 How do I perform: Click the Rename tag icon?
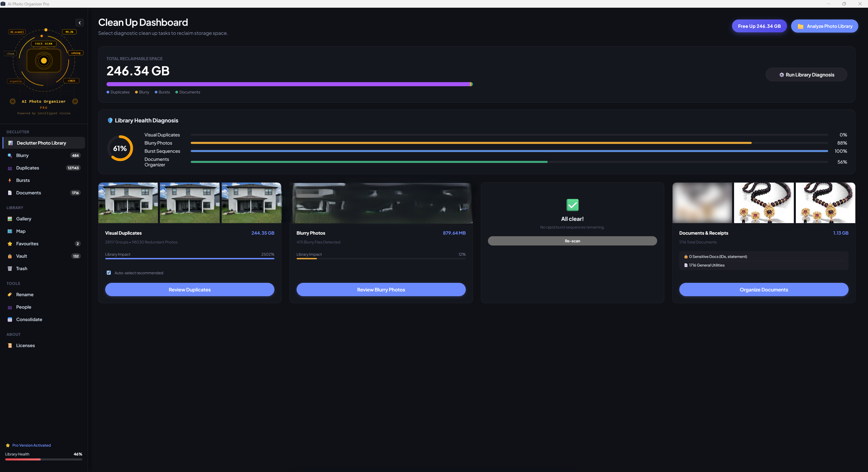(x=10, y=295)
